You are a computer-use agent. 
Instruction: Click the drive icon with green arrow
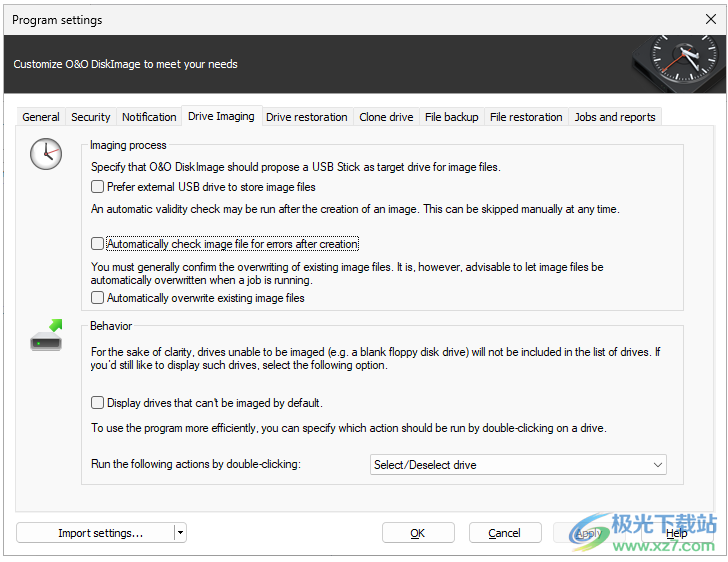point(46,335)
